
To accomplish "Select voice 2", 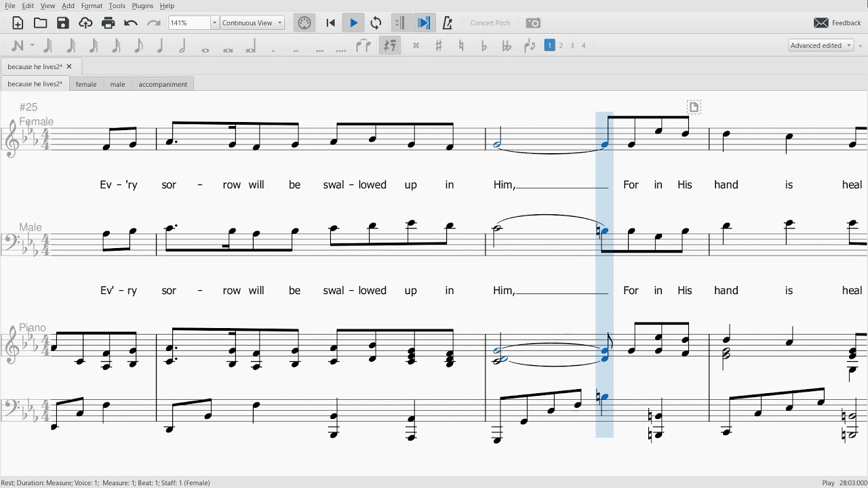I will coord(561,45).
